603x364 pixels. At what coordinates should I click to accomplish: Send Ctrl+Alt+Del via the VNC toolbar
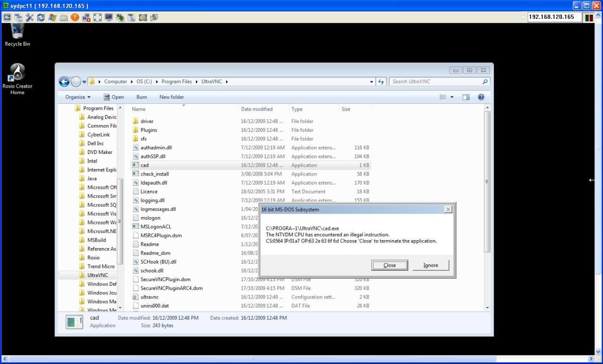point(7,17)
